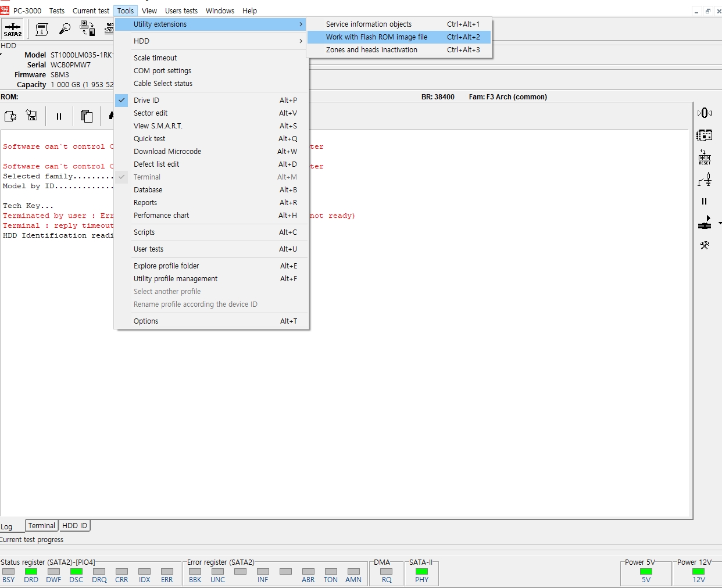Image resolution: width=722 pixels, height=588 pixels.
Task: Choose Quick test menu item
Action: tap(212, 139)
